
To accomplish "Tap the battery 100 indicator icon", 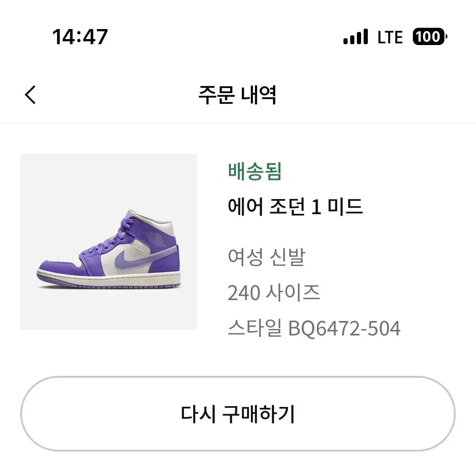I will point(430,37).
